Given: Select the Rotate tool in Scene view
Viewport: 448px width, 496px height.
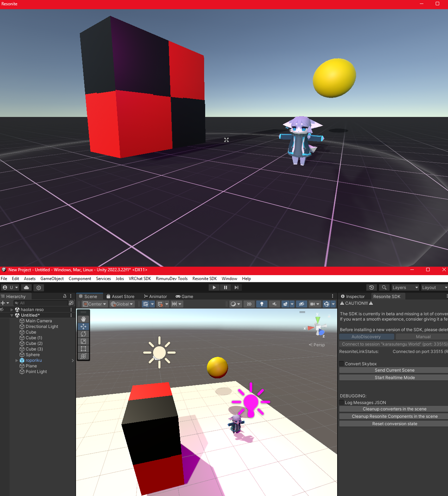Looking at the screenshot, I should click(x=83, y=334).
